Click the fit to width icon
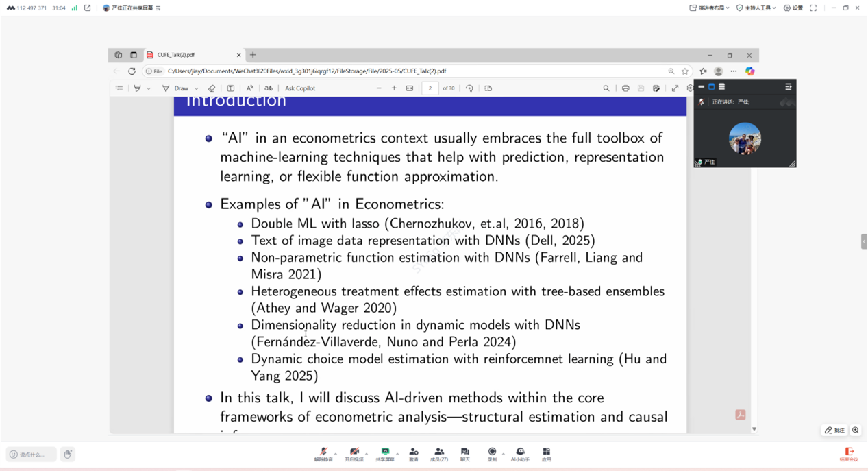The width and height of the screenshot is (868, 471). coord(410,88)
